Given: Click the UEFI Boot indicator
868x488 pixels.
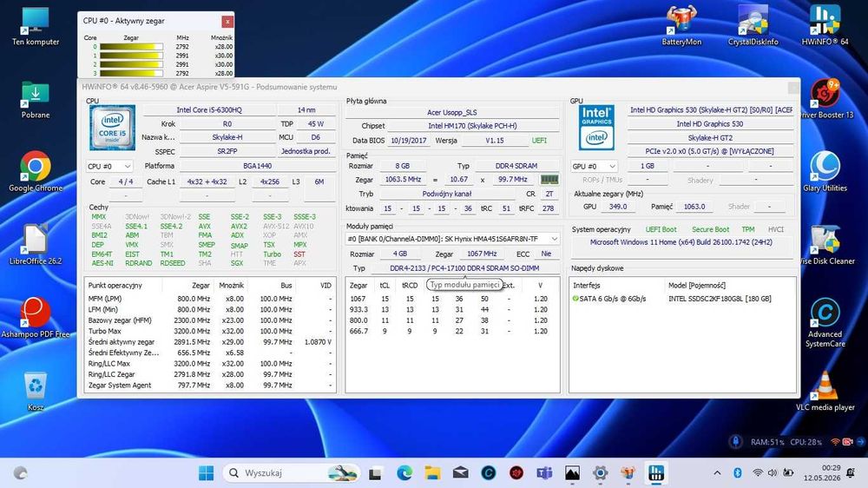Looking at the screenshot, I should (x=661, y=229).
